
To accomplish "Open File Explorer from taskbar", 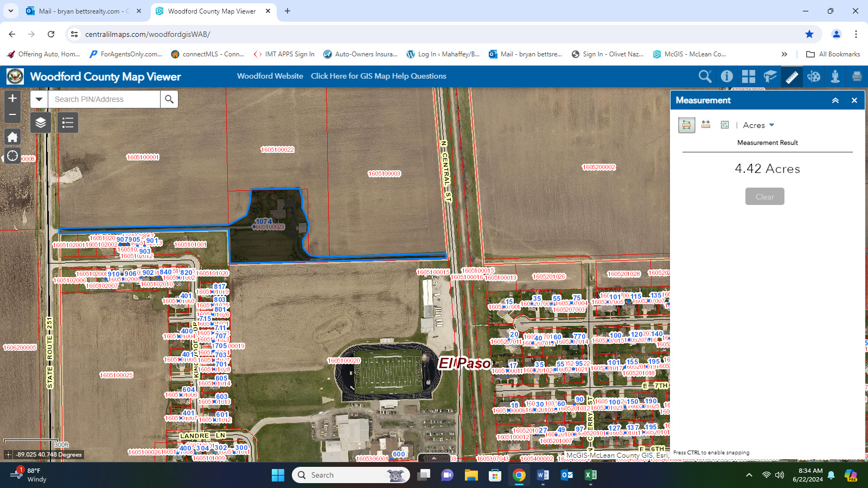I will (x=471, y=475).
